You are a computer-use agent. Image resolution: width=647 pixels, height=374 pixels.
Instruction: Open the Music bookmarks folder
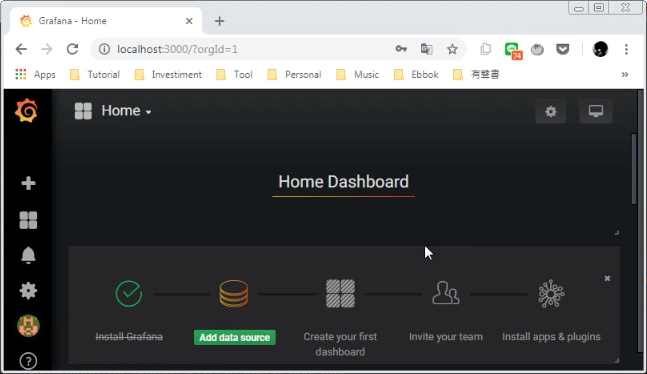[x=357, y=74]
